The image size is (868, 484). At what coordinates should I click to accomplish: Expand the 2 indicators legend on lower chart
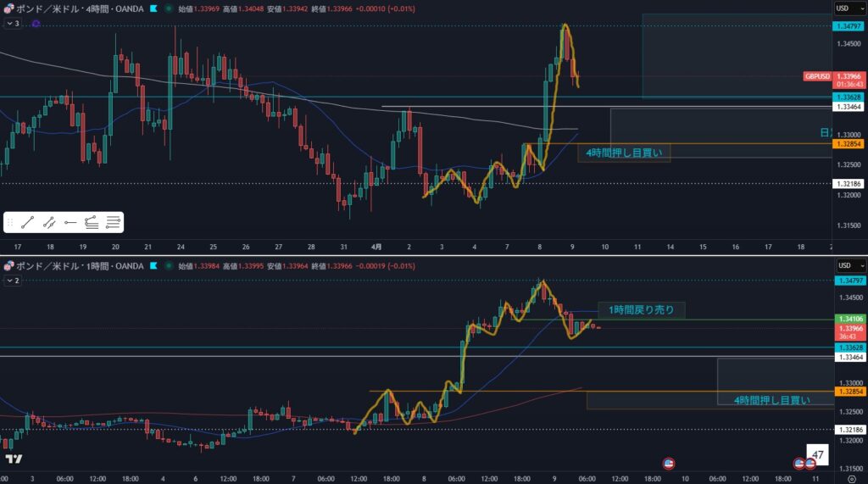click(12, 279)
